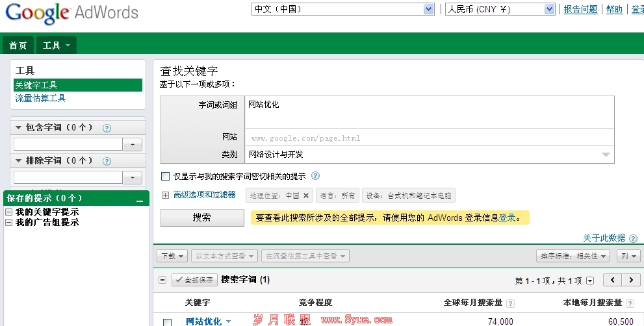Click help icon beside 关于此数据
Viewport: 644px width, 326px height.
coord(634,238)
